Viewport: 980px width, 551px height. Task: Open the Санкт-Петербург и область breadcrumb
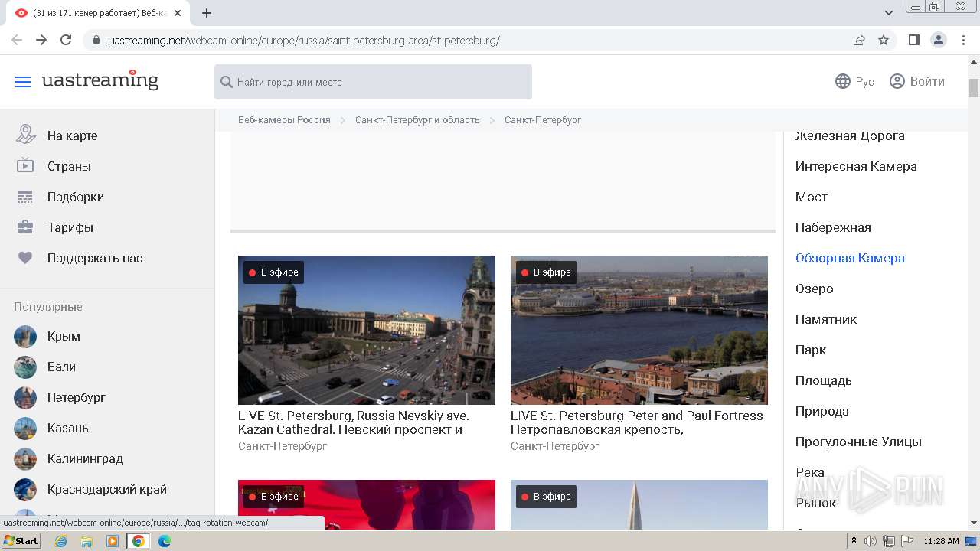(417, 120)
